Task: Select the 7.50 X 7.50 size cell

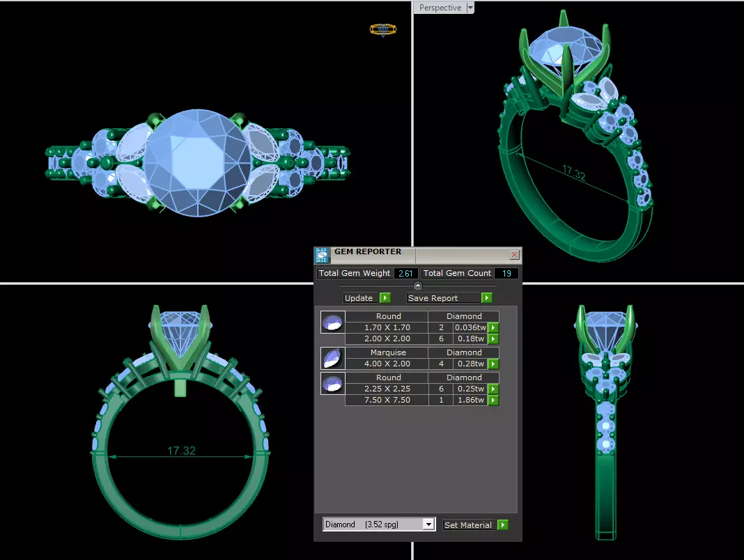Action: (x=387, y=400)
